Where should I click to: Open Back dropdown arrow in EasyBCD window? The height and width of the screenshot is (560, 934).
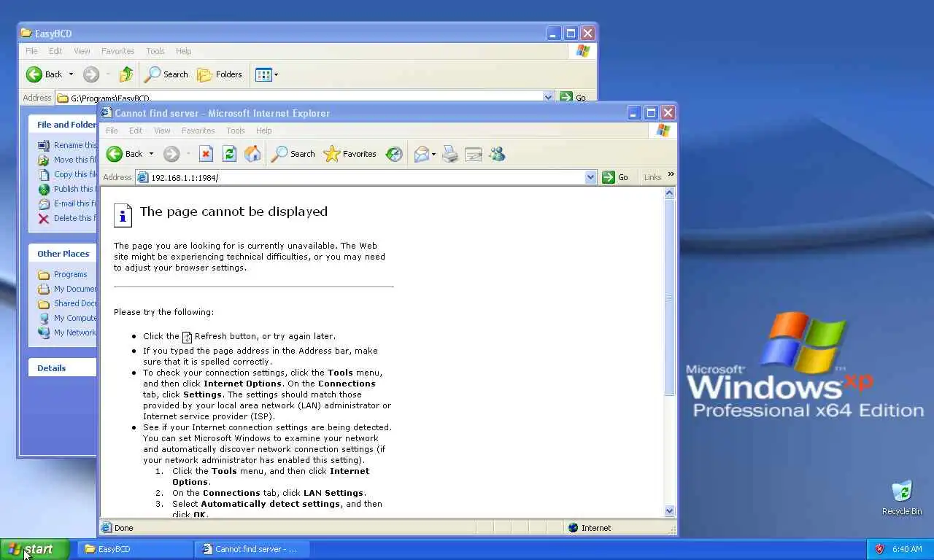pyautogui.click(x=71, y=74)
